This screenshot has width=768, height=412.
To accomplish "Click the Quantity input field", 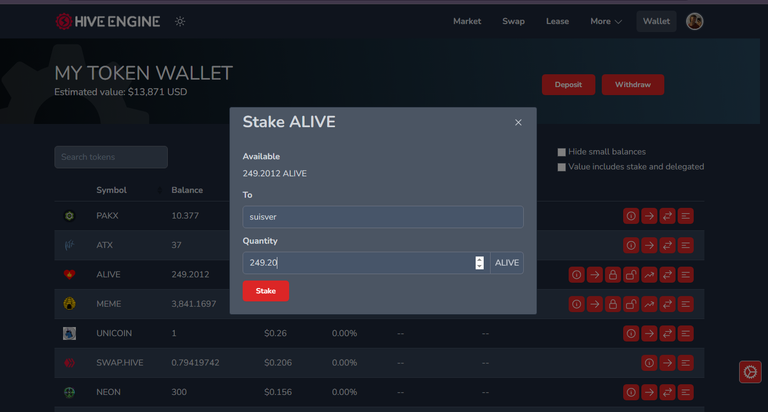I will point(366,263).
